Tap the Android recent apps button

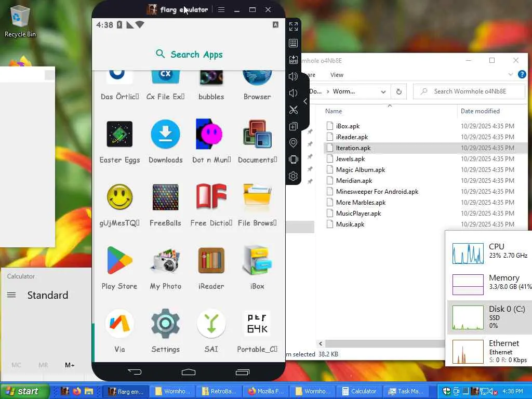coord(243,372)
